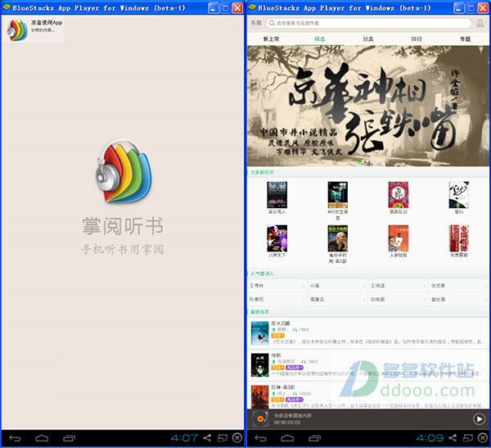This screenshot has height=448, width=491.
Task: Open the 402女生寝室 book cover
Action: click(337, 195)
